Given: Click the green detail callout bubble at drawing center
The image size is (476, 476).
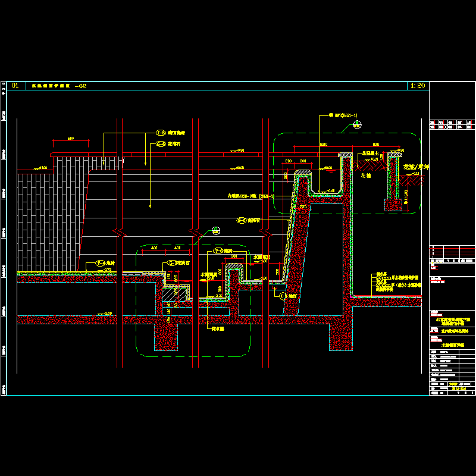Looking at the screenshot, I should click(214, 230).
